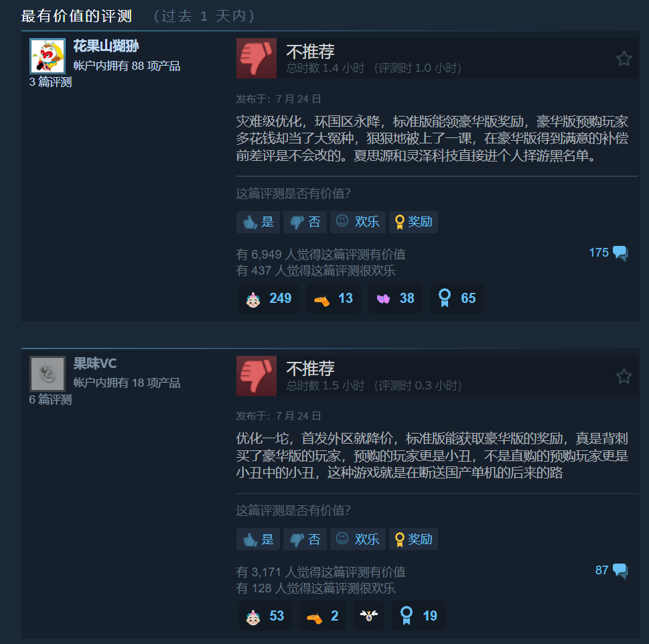Vote 是 on 花果山猢狲's review

click(259, 222)
